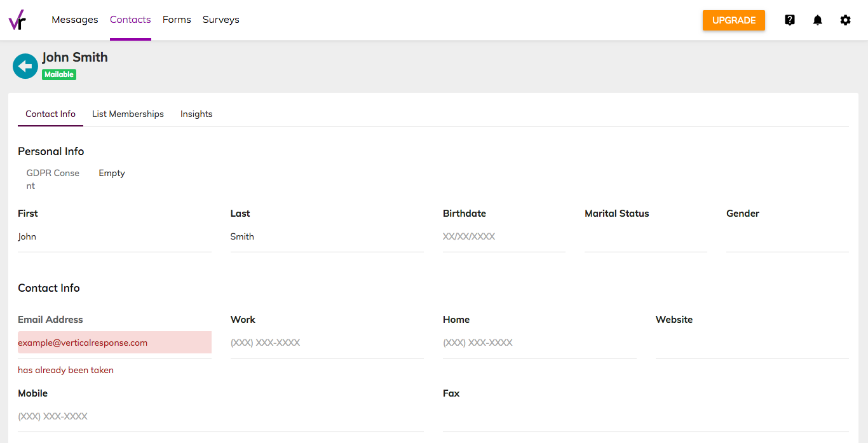The image size is (868, 443).
Task: Click the VerticalResponse logo icon
Action: [x=17, y=20]
